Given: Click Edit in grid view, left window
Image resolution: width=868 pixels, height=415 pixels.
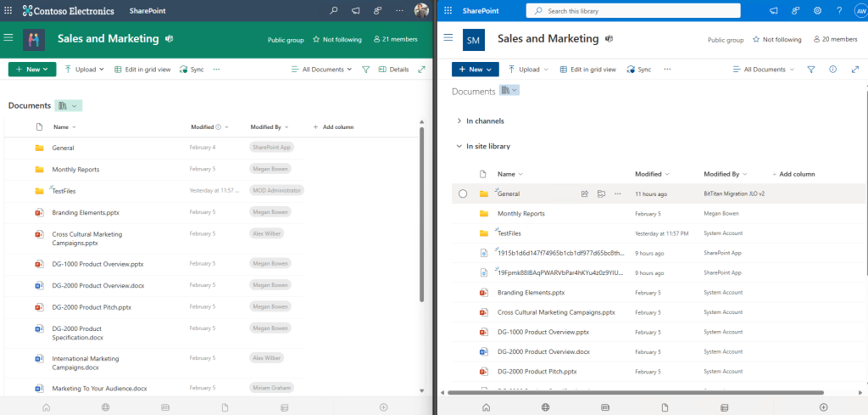Looking at the screenshot, I should [x=142, y=70].
